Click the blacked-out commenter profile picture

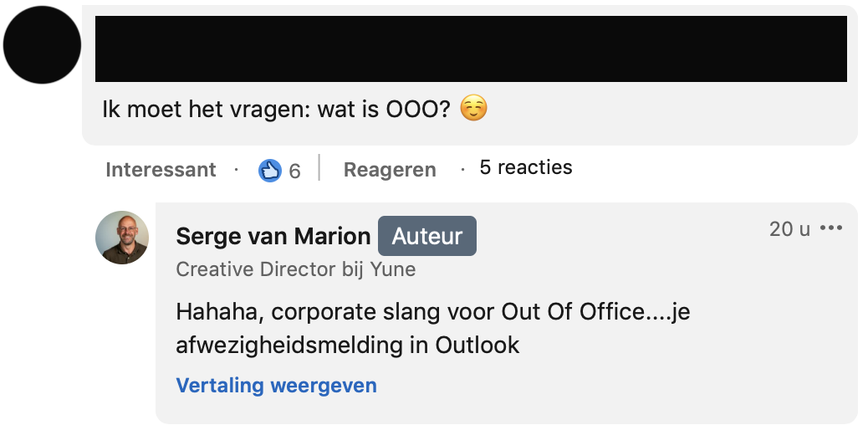pyautogui.click(x=42, y=44)
